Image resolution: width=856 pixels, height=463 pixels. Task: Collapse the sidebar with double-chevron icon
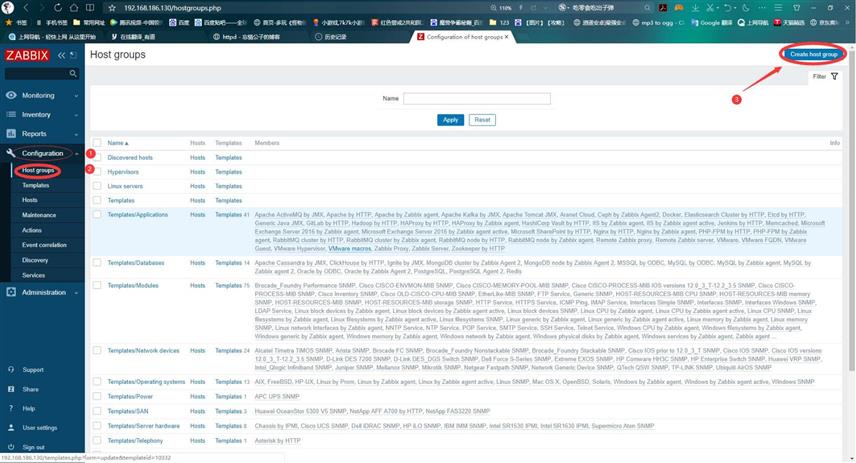point(62,55)
